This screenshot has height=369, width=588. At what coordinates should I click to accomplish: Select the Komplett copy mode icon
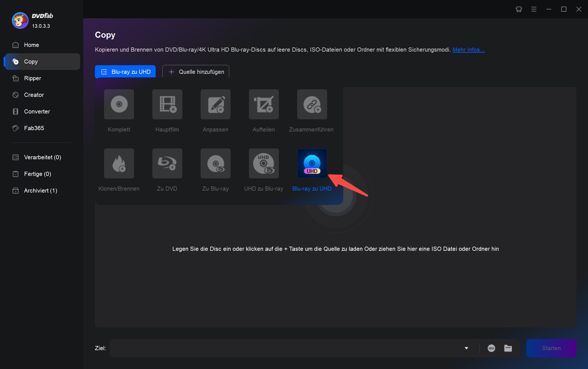click(119, 104)
